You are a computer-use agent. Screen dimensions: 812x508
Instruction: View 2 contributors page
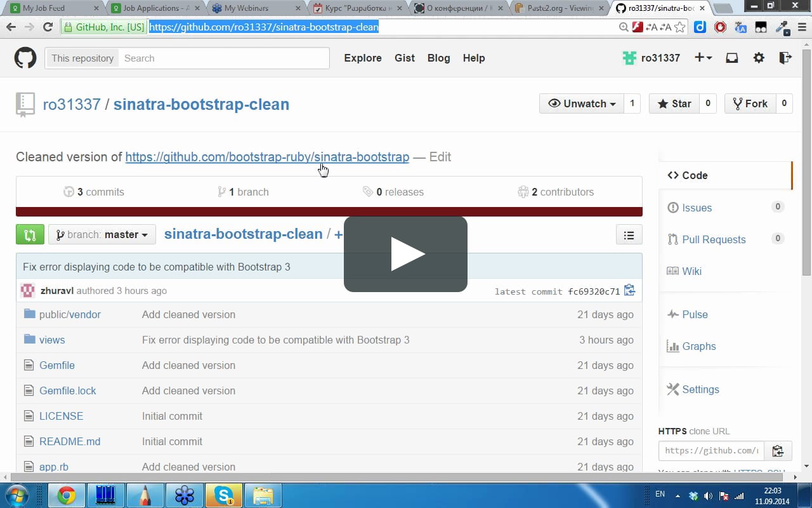556,192
